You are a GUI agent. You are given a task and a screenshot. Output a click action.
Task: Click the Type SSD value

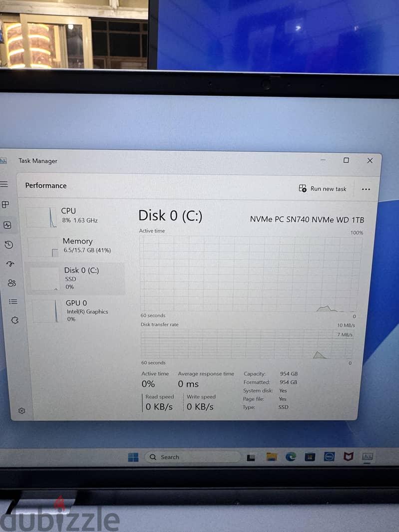tap(283, 407)
